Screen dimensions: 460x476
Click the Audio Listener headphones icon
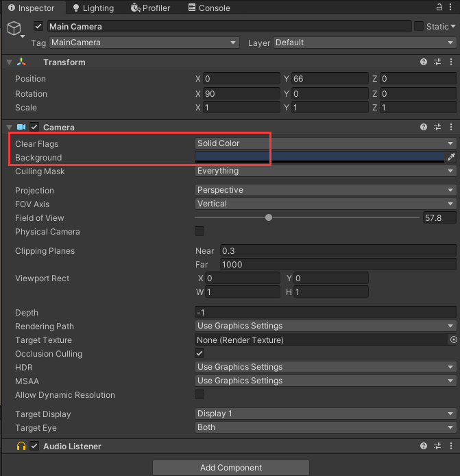[21, 446]
